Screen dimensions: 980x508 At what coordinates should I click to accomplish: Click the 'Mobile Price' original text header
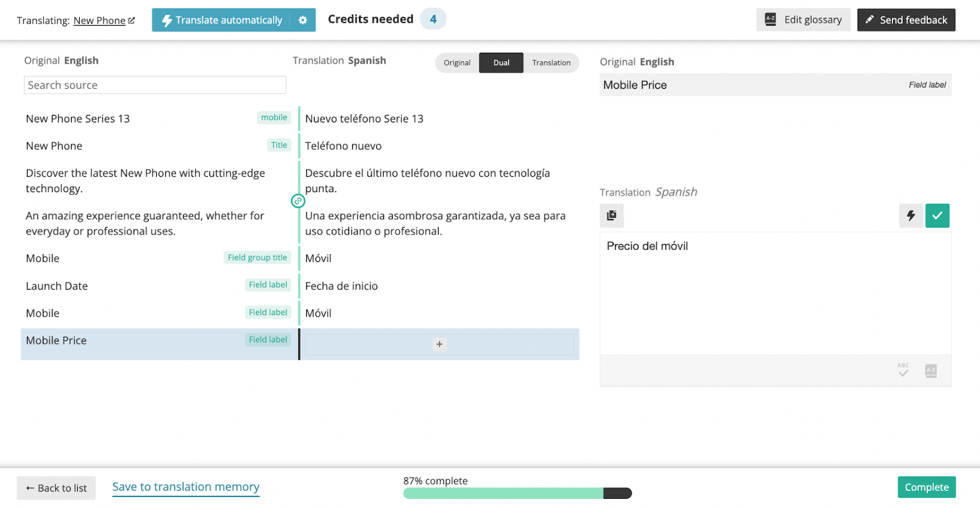635,85
